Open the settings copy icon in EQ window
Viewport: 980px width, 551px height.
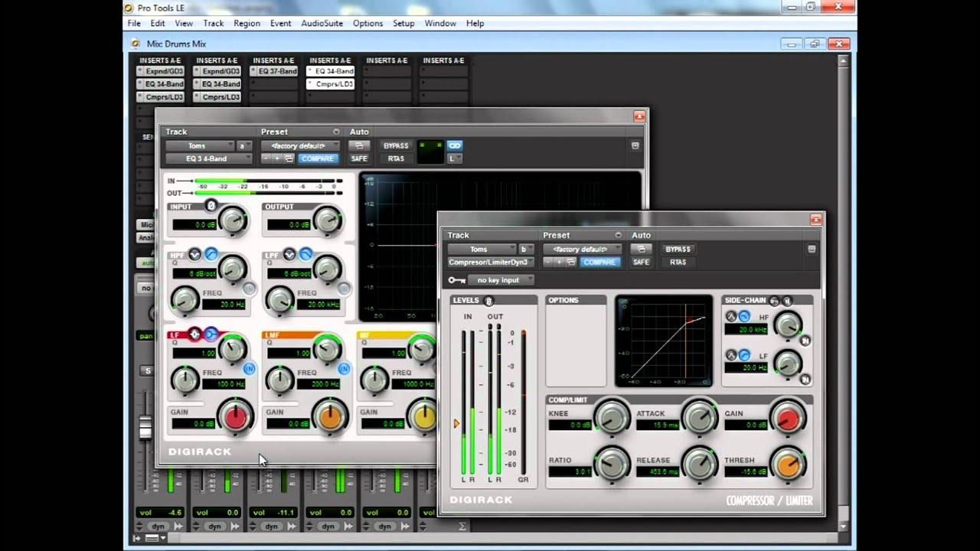[x=289, y=158]
